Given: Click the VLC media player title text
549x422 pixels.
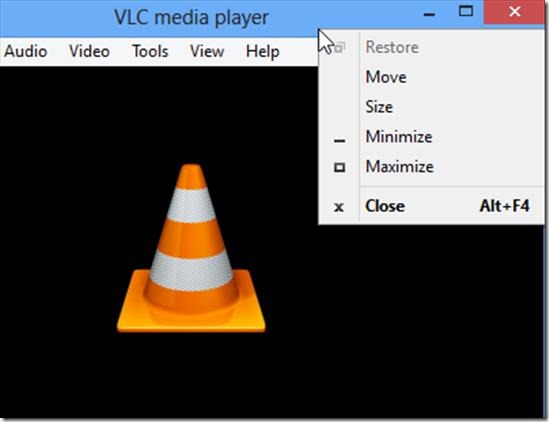Looking at the screenshot, I should tap(192, 17).
